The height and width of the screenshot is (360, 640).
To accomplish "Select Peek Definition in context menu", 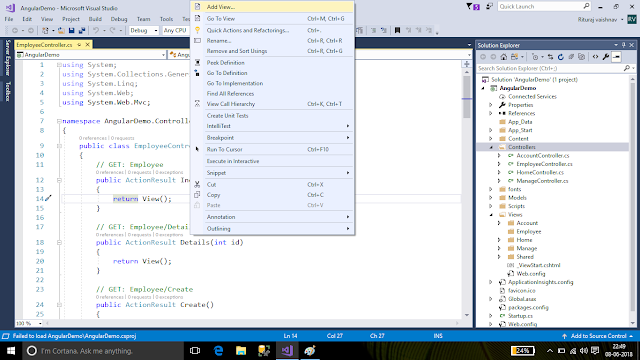I will pos(272,62).
